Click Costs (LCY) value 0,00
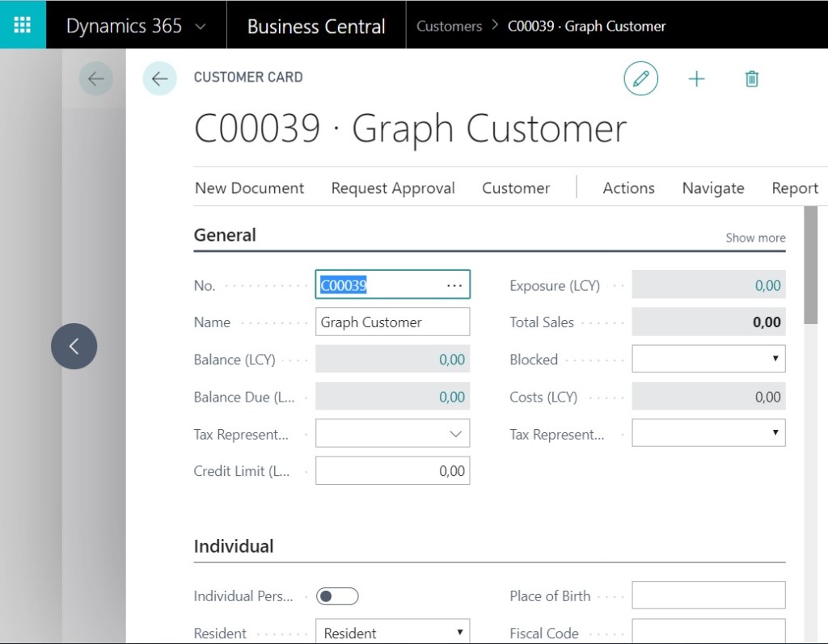 [x=767, y=397]
